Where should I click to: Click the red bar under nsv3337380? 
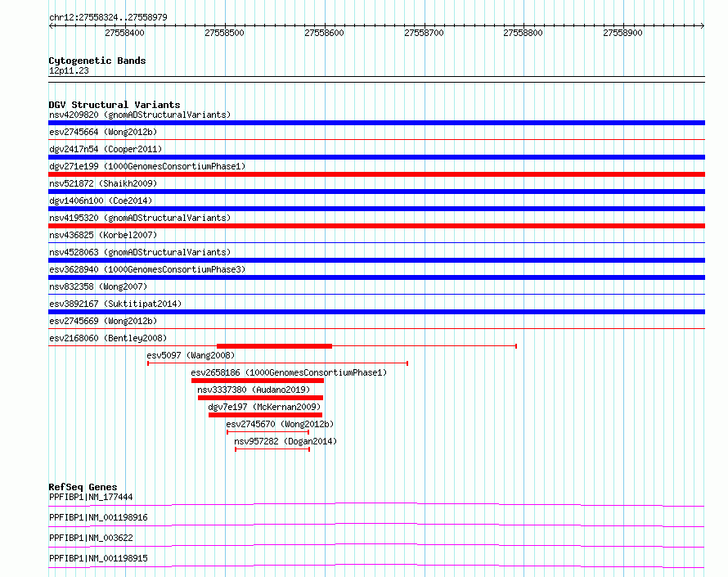pyautogui.click(x=260, y=398)
